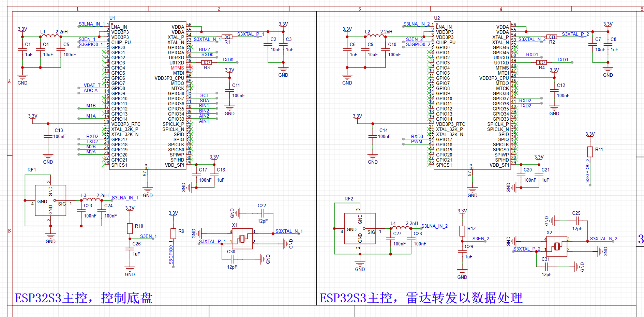The height and width of the screenshot is (317, 644).
Task: Select the BUZZ net label
Action: [205, 49]
